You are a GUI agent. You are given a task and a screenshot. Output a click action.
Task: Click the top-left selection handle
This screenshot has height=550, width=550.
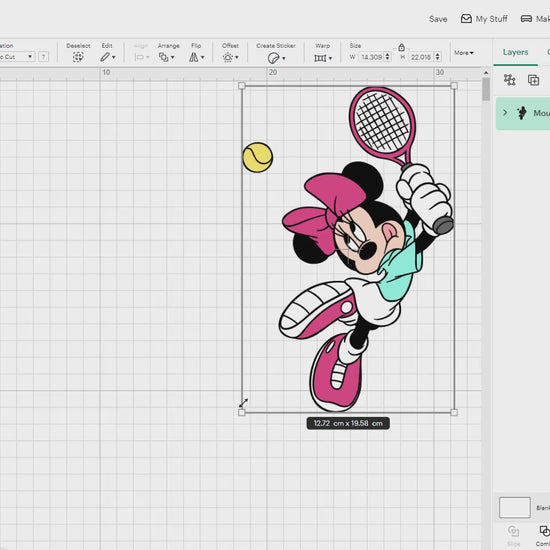(241, 86)
